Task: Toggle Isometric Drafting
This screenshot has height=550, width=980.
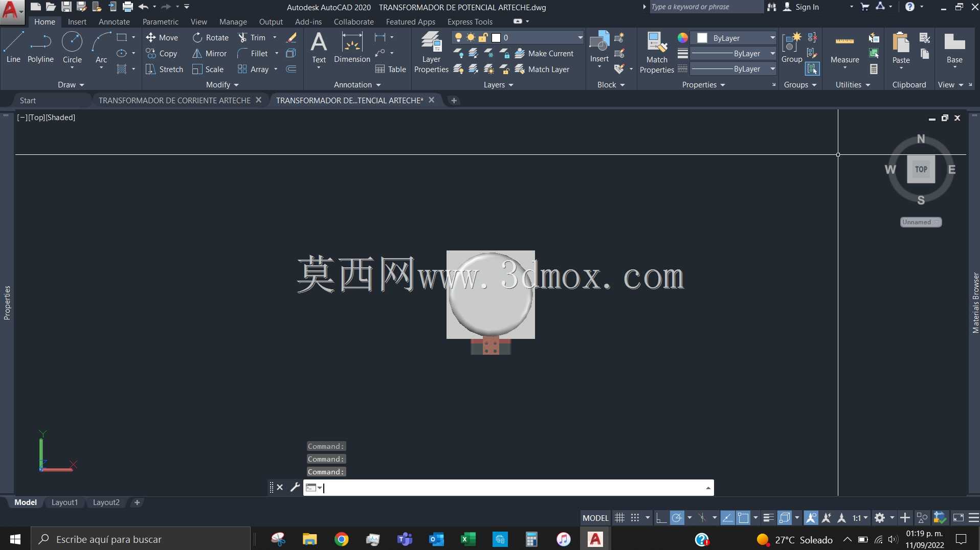Action: pos(702,518)
